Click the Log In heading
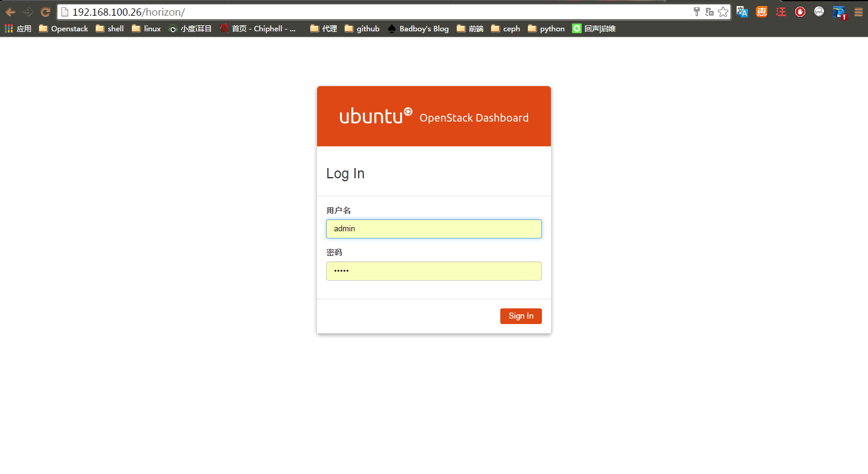The width and height of the screenshot is (868, 474). [345, 173]
